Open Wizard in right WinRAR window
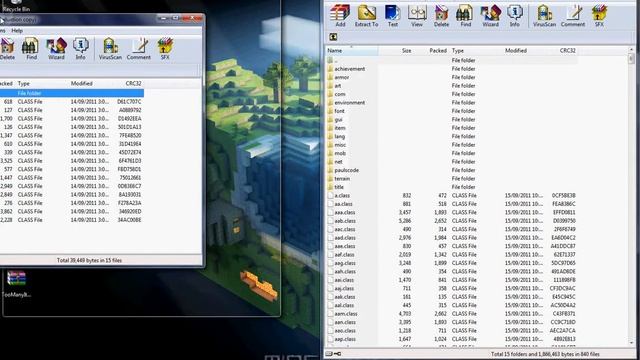 tap(490, 16)
